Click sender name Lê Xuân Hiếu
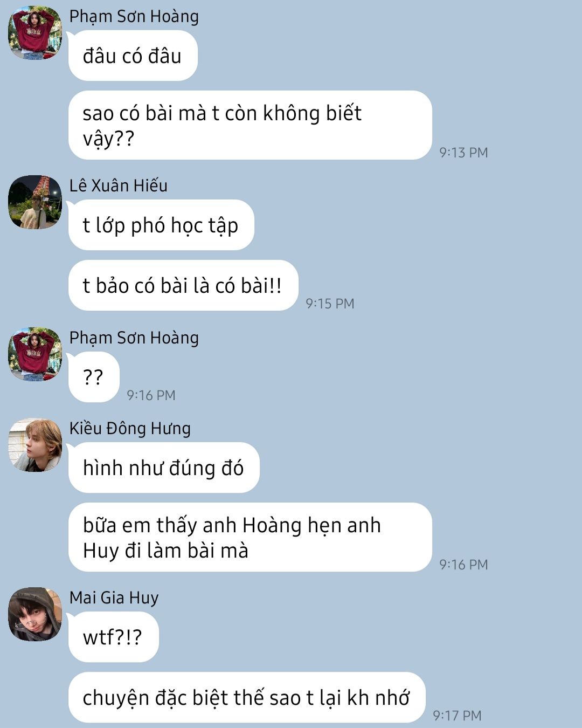 (119, 186)
